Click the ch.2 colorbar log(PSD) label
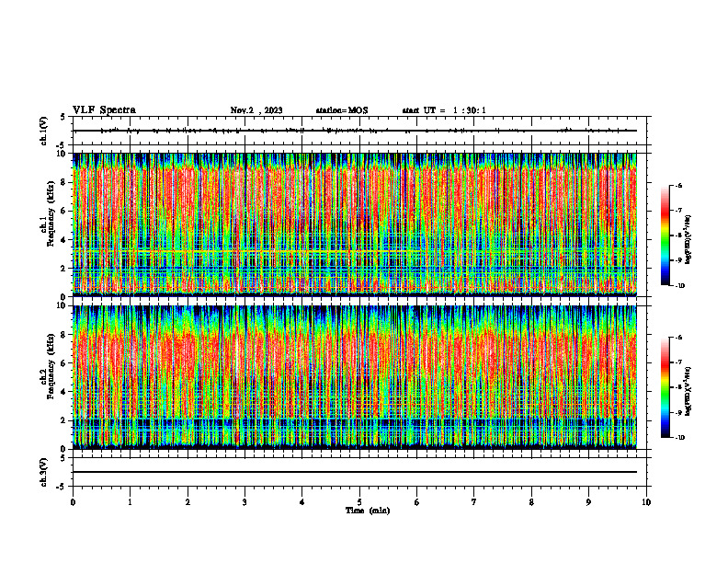 coord(688,391)
